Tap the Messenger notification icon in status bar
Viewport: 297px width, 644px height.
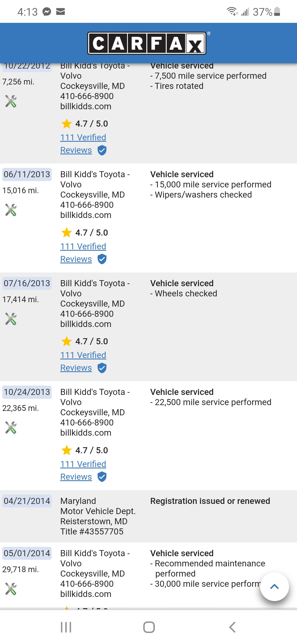click(47, 12)
